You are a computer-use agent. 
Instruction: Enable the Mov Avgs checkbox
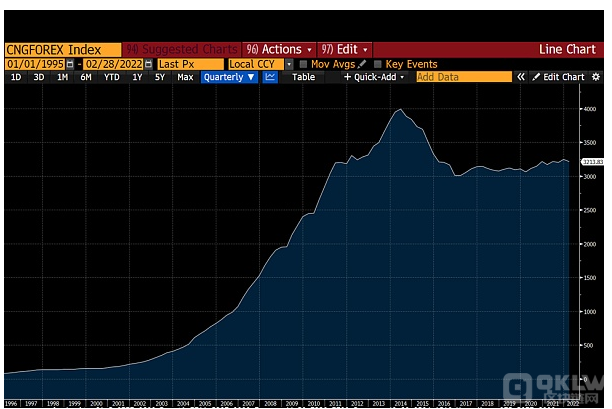click(304, 64)
